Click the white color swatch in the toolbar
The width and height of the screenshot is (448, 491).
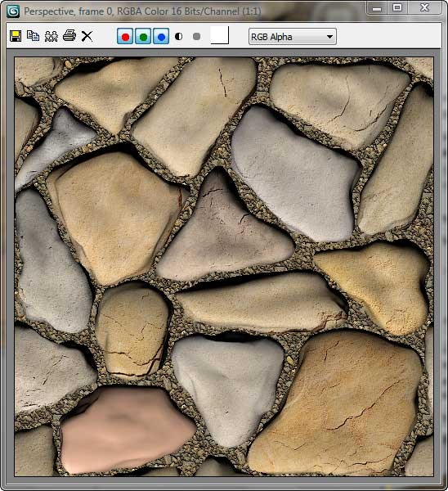[220, 35]
